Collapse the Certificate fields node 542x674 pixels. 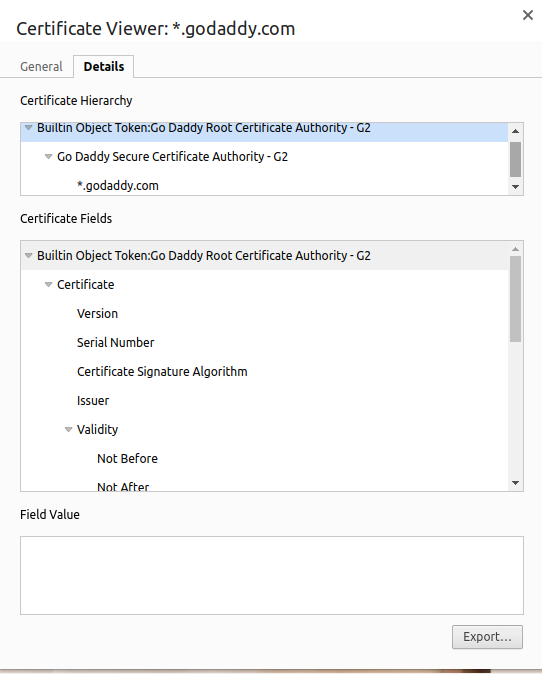pos(49,285)
